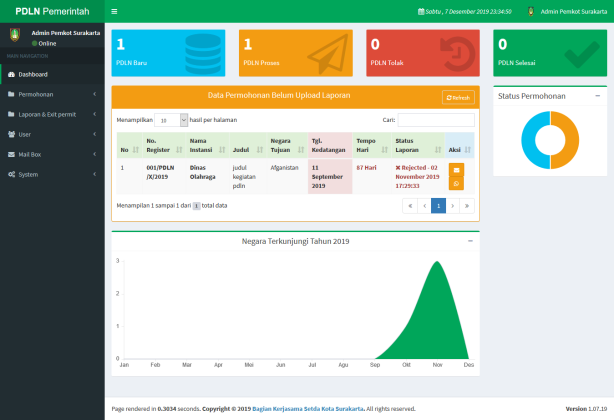Click the Refresh button
This screenshot has width=614, height=420.
[457, 97]
